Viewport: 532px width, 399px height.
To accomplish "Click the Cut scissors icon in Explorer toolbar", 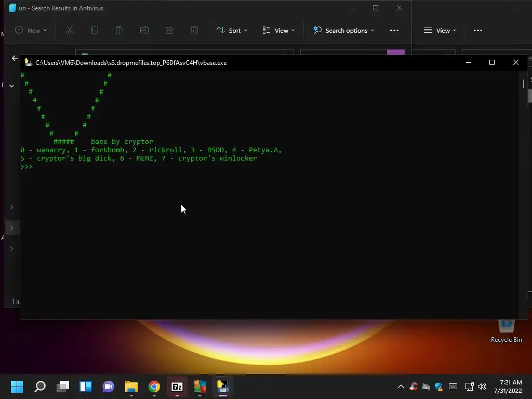I will tap(69, 31).
